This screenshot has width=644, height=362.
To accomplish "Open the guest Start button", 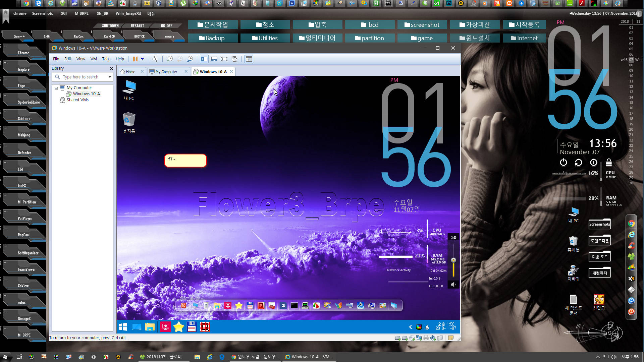I will tap(123, 327).
